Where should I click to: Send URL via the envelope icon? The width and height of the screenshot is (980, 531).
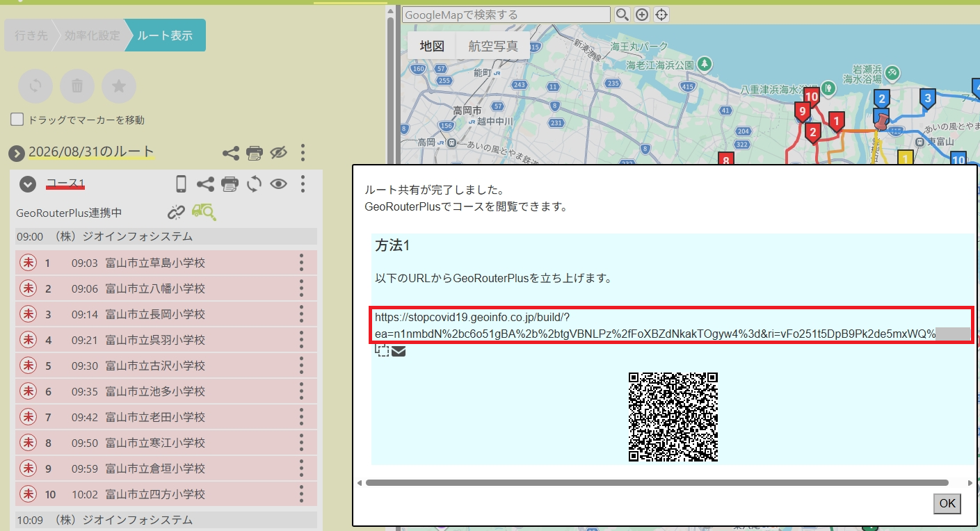pos(399,351)
